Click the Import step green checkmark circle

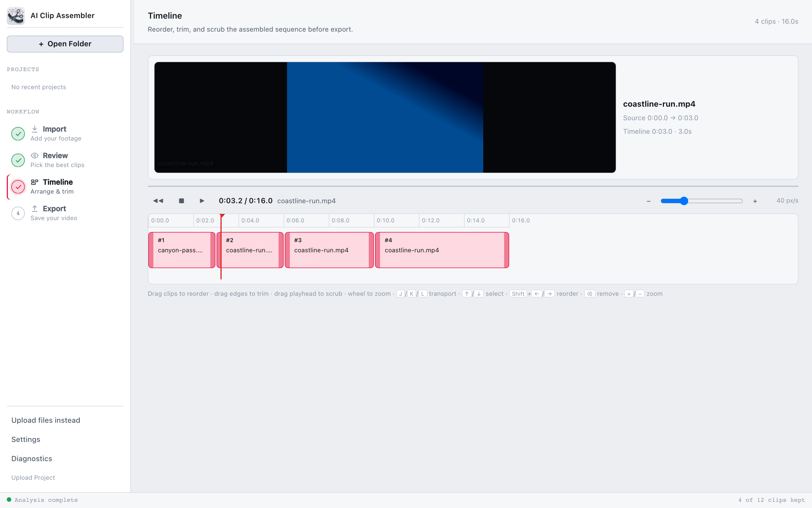click(x=18, y=134)
